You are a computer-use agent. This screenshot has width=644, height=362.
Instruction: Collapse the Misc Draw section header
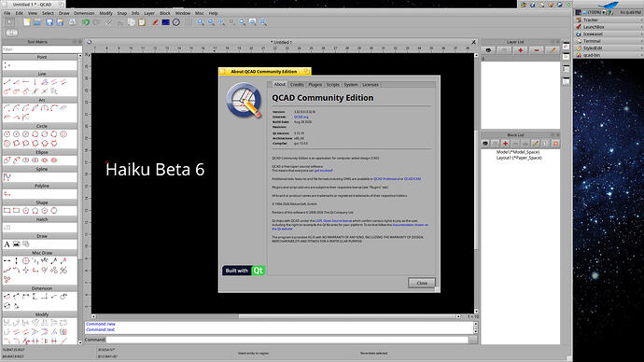[x=39, y=253]
